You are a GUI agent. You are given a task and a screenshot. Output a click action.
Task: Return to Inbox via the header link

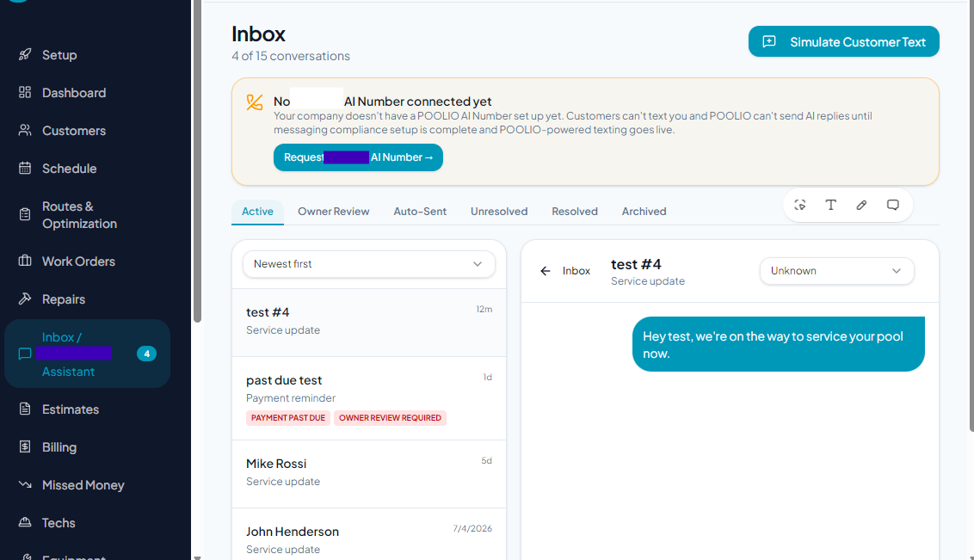coord(576,271)
